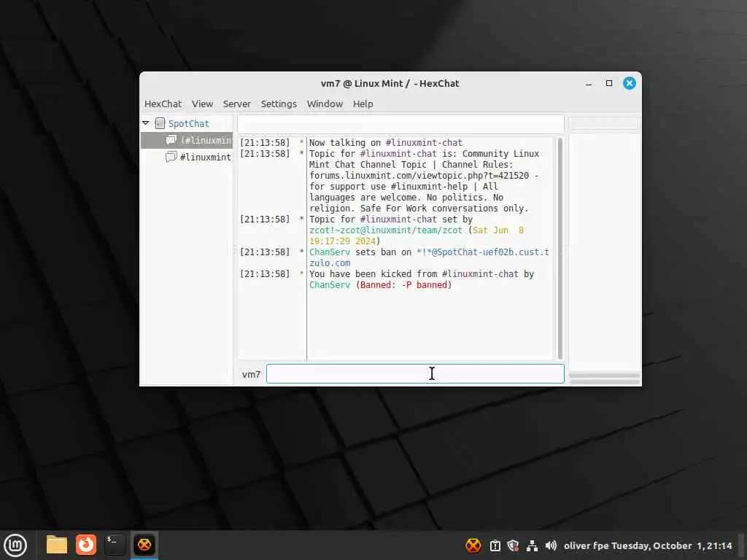Click the vm7 nickname button
This screenshot has width=747, height=560.
[251, 374]
